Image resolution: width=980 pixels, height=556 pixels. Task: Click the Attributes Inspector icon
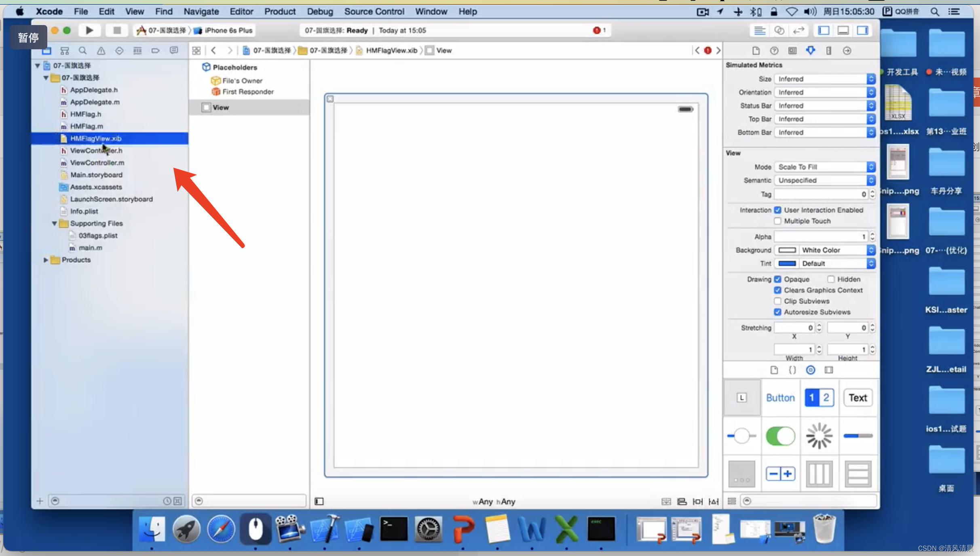pos(810,51)
